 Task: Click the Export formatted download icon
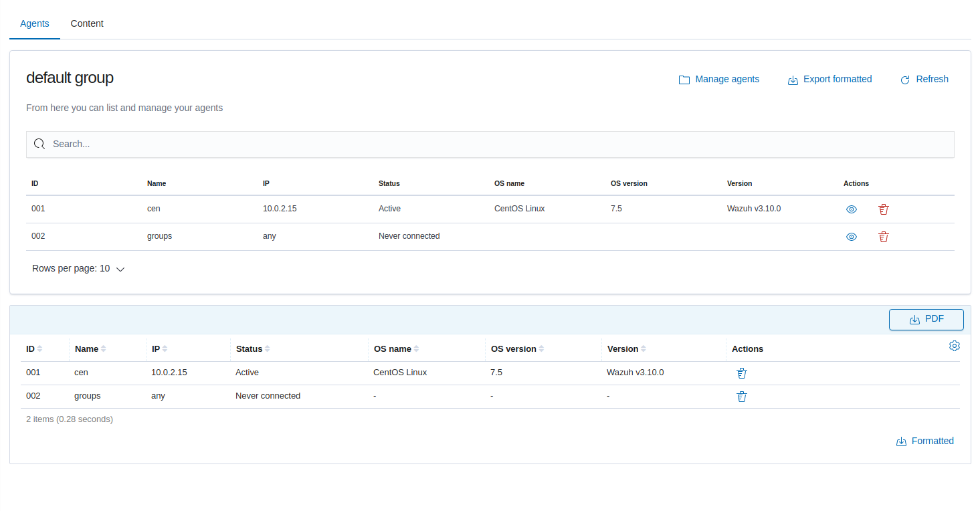[x=793, y=80]
